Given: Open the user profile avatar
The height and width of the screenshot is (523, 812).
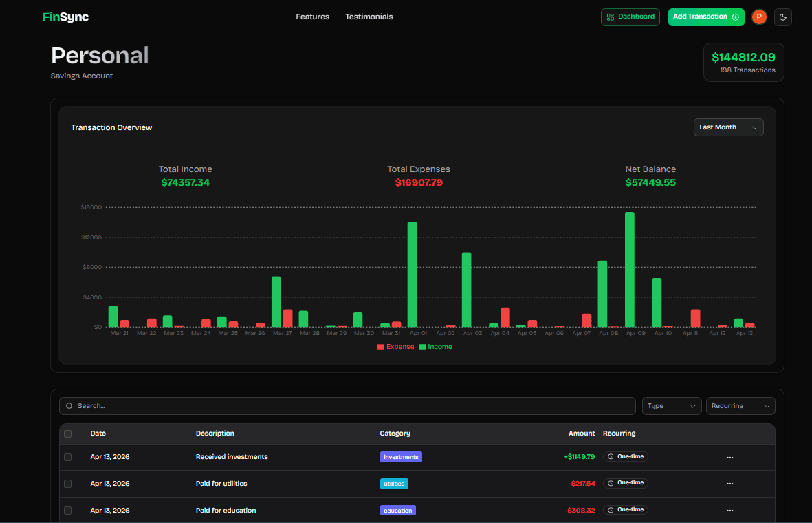Looking at the screenshot, I should (759, 17).
